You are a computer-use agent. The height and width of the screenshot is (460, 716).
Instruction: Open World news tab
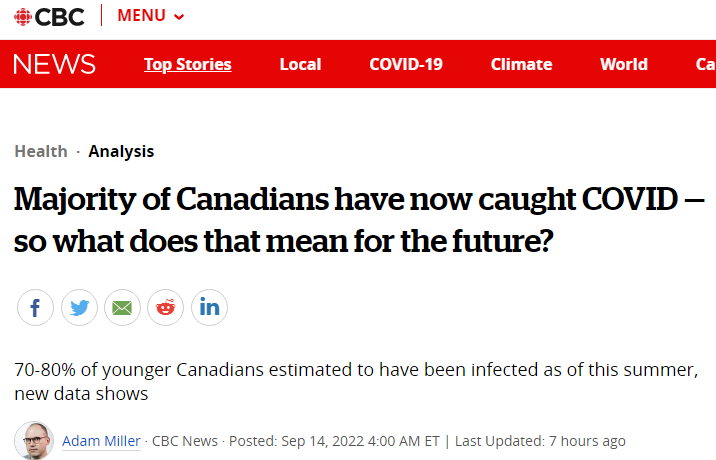[x=624, y=64]
